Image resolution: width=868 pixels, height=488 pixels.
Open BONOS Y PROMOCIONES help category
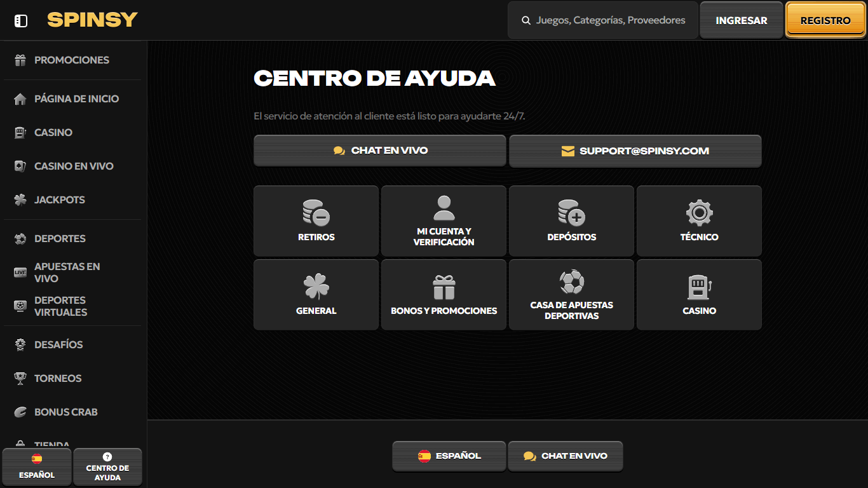pos(444,295)
